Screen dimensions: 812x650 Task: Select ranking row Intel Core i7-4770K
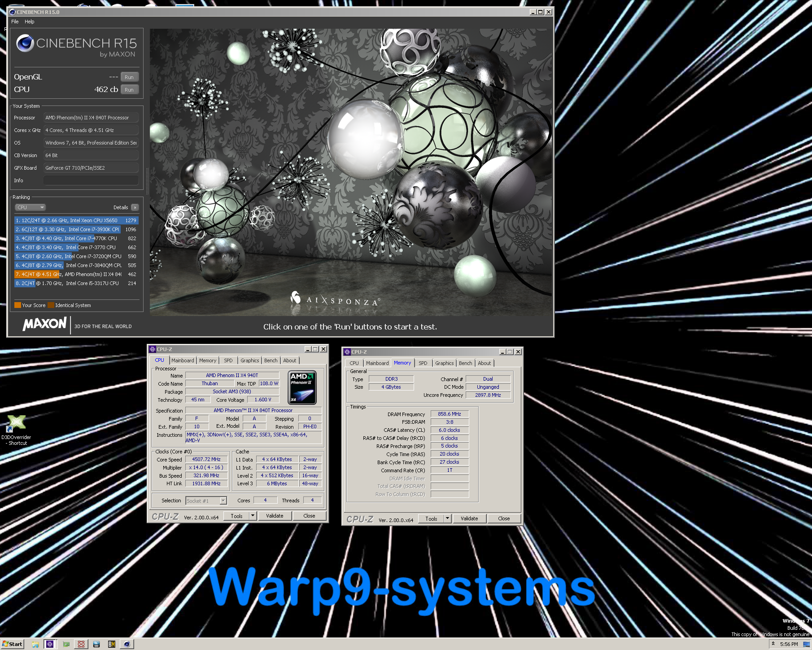76,238
